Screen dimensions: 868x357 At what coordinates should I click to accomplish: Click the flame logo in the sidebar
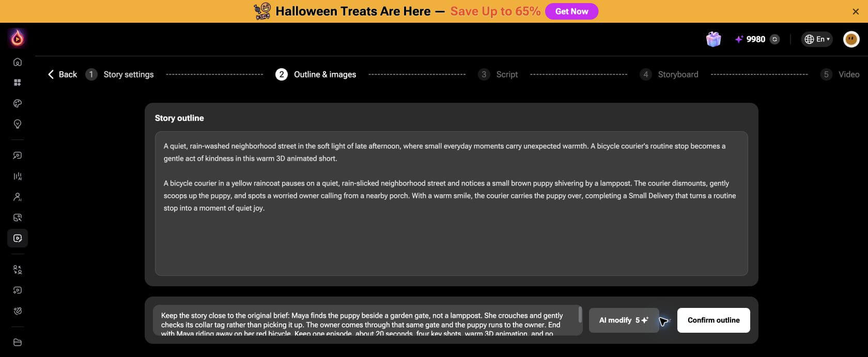tap(18, 38)
